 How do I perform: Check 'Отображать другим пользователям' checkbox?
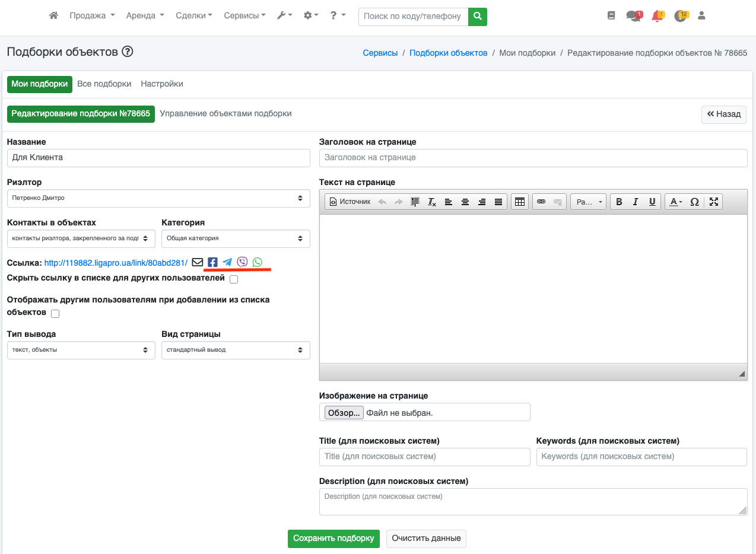pos(55,313)
